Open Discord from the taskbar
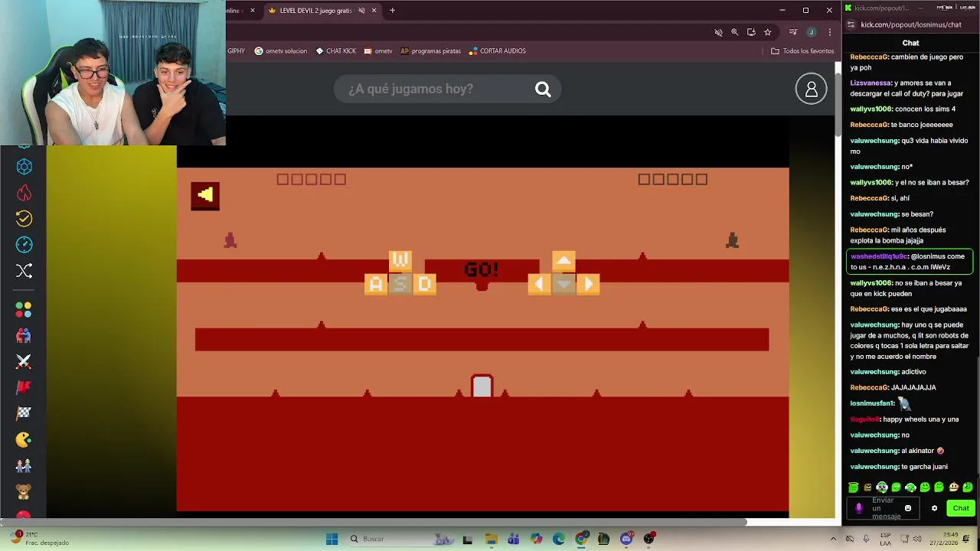This screenshot has width=980, height=551. click(626, 539)
